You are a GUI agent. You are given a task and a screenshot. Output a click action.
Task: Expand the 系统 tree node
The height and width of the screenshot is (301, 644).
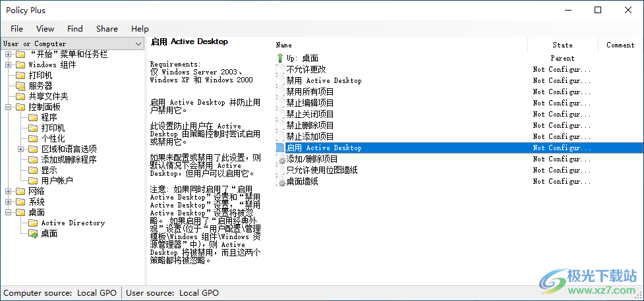pyautogui.click(x=8, y=202)
